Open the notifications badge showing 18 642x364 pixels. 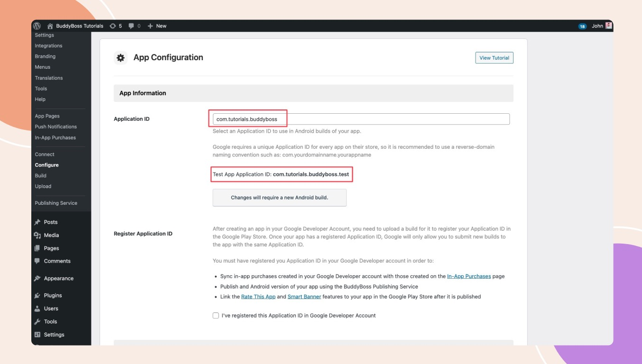coord(582,26)
